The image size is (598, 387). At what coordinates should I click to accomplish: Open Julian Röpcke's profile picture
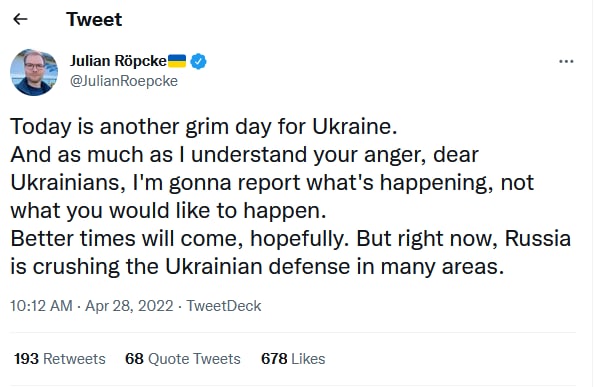pos(34,72)
